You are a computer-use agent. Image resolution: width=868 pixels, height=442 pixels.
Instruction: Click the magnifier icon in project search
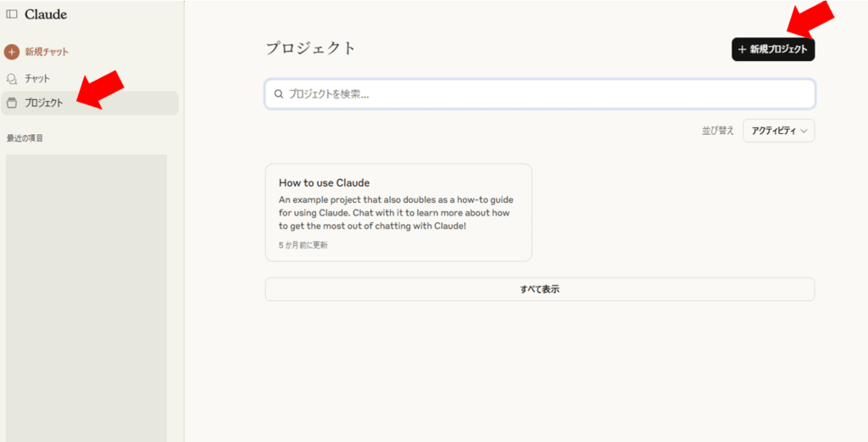279,94
